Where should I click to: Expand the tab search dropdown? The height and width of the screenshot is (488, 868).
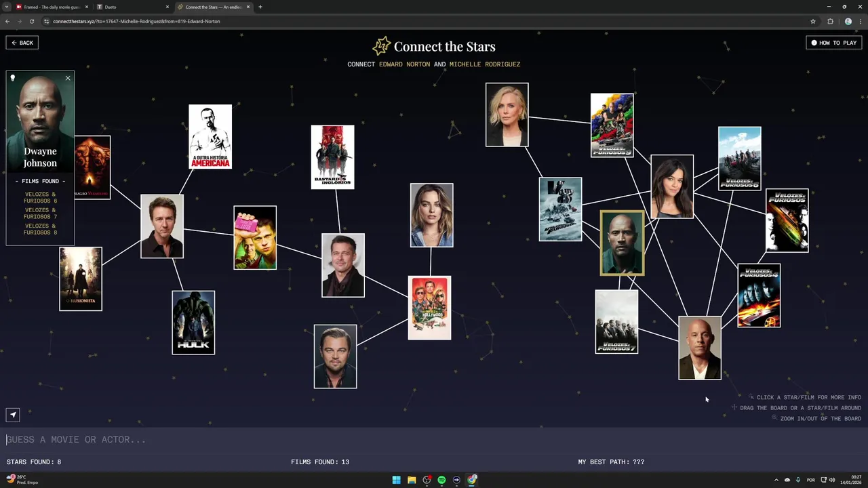point(7,7)
